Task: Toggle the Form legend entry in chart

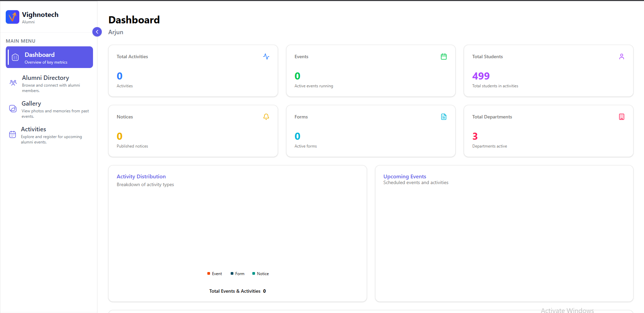Action: [237, 274]
